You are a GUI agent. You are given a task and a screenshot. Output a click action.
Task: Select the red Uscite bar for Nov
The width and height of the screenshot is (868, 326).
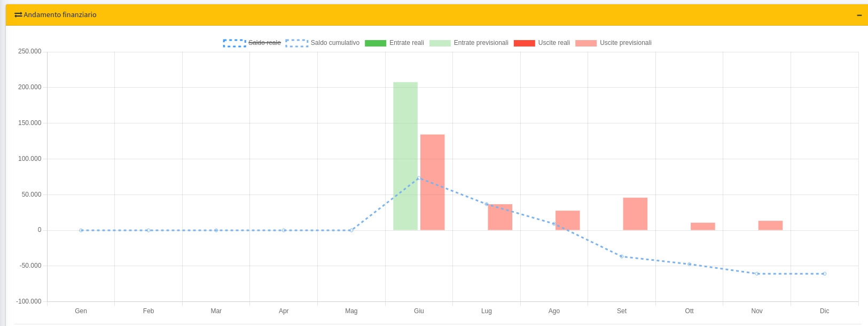[770, 226]
